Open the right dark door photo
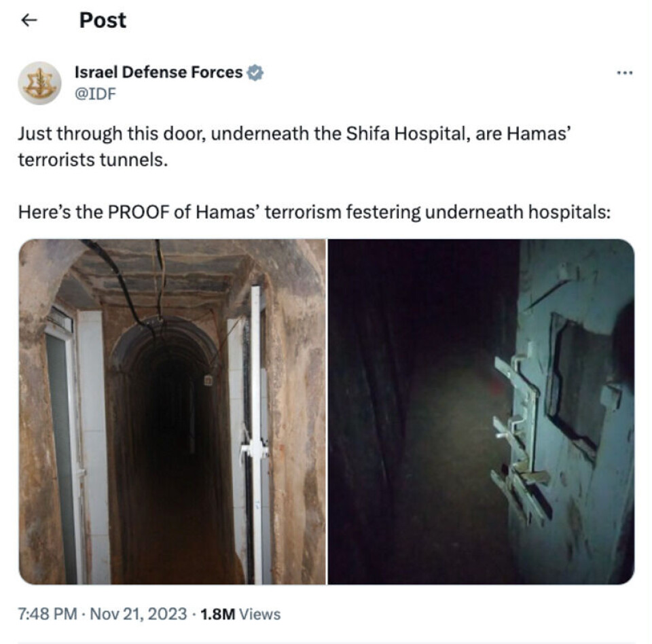This screenshot has width=652, height=644. [481, 412]
